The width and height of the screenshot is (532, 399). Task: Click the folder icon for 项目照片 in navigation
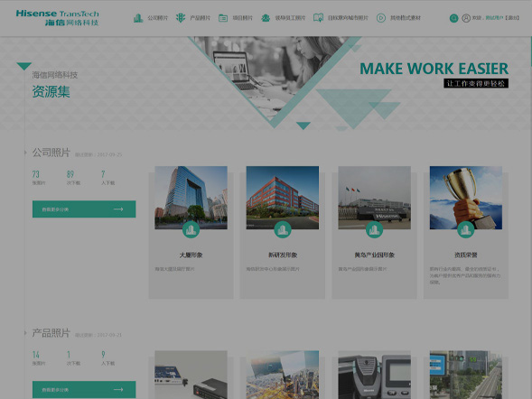coord(223,18)
